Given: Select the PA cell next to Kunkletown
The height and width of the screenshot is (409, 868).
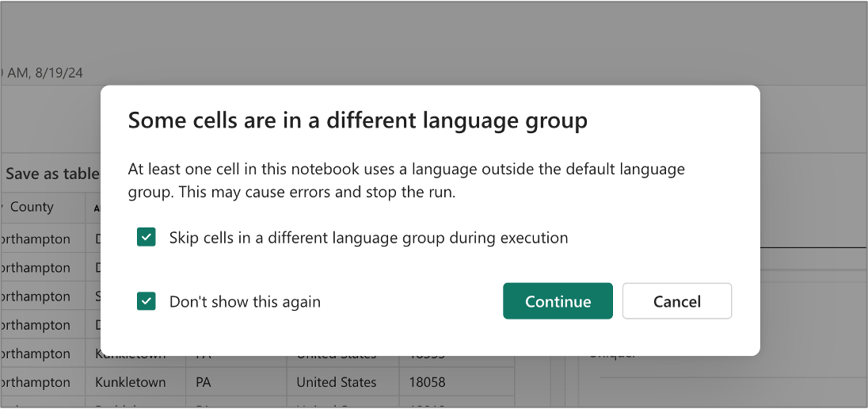Looking at the screenshot, I should [x=204, y=382].
